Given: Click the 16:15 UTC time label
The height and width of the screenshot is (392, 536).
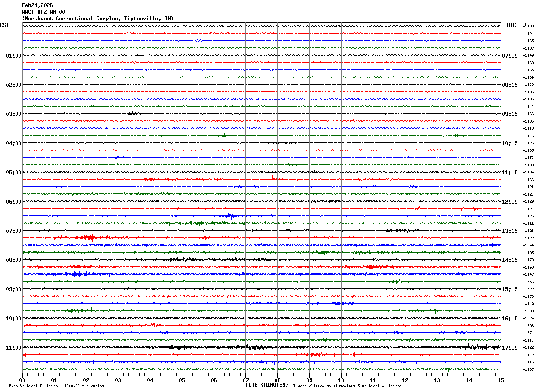Looking at the screenshot, I should (x=510, y=319).
